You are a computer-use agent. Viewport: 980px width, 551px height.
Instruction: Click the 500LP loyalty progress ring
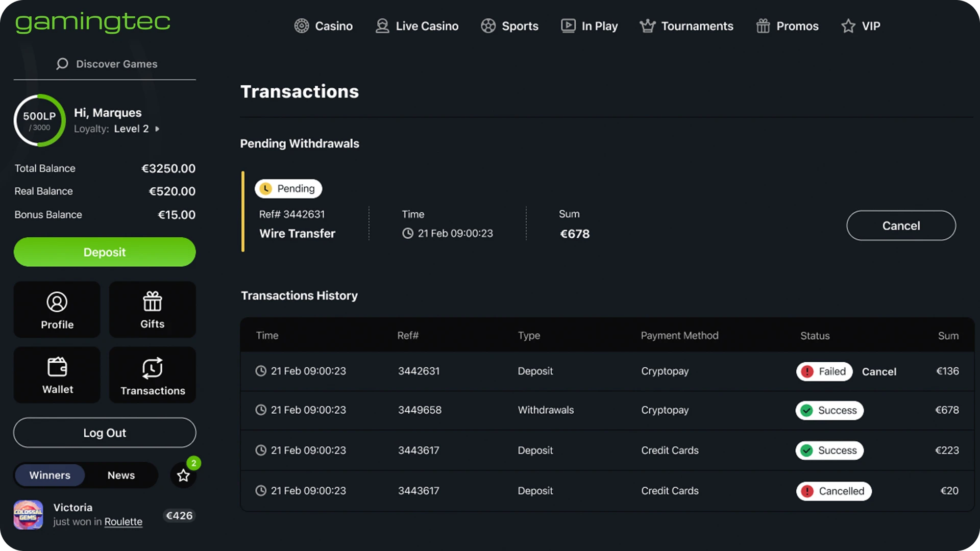click(39, 120)
